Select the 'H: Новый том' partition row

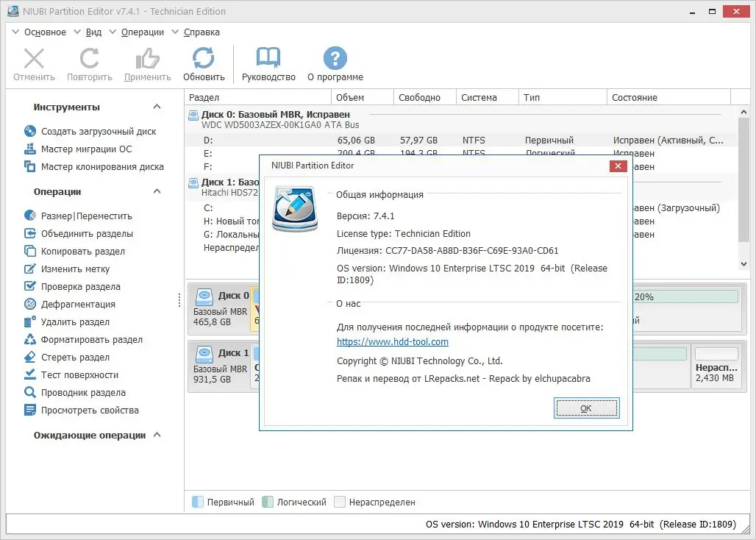click(222, 221)
